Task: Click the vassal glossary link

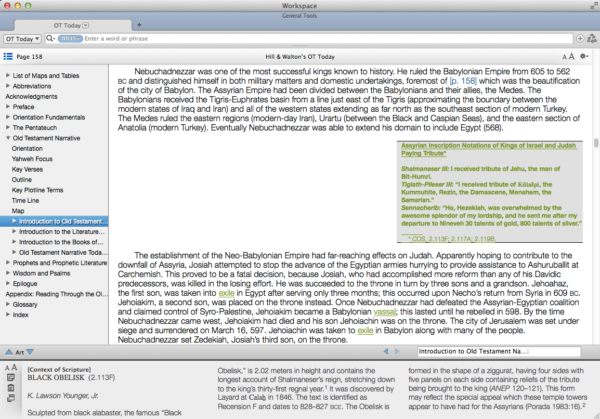Action: click(x=385, y=312)
